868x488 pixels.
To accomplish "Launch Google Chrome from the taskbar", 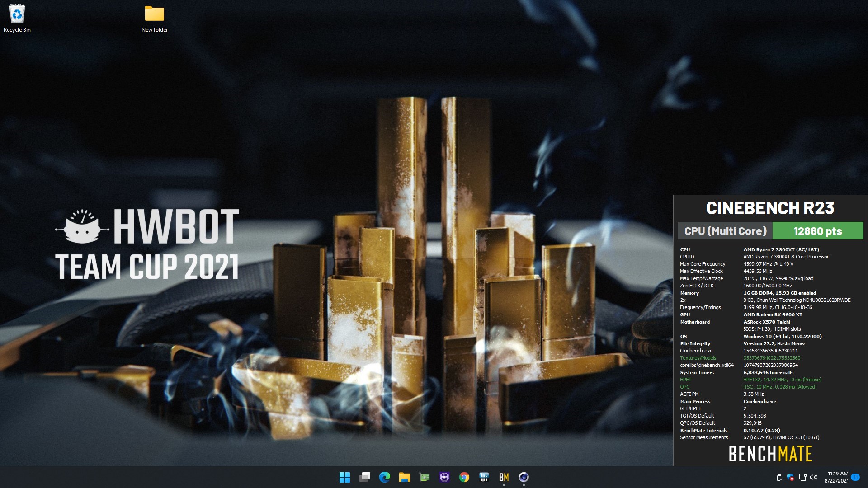I will point(464,477).
